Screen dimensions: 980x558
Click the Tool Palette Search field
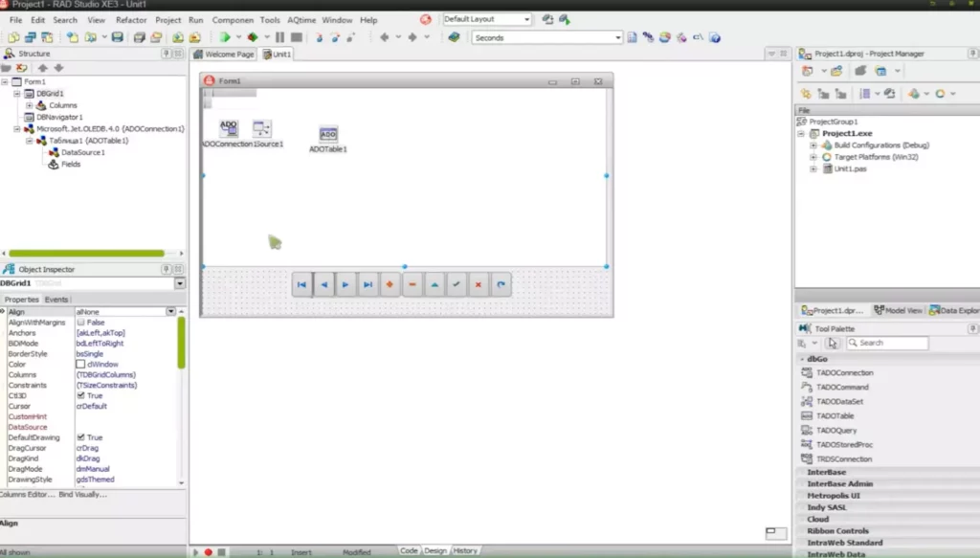[x=887, y=343]
